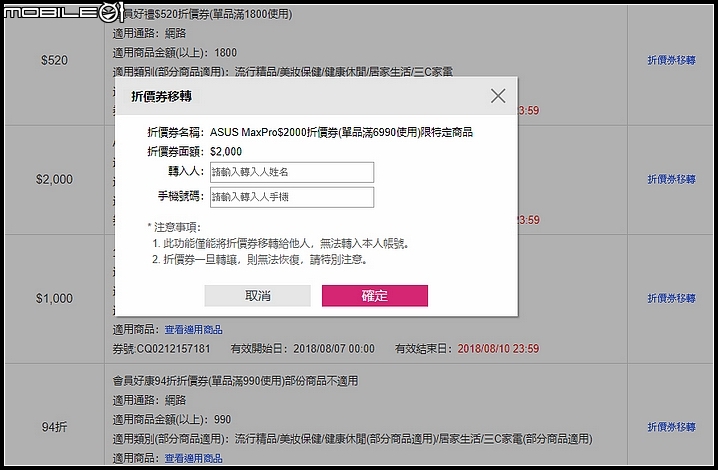Click the 取消 cancel button

[257, 296]
